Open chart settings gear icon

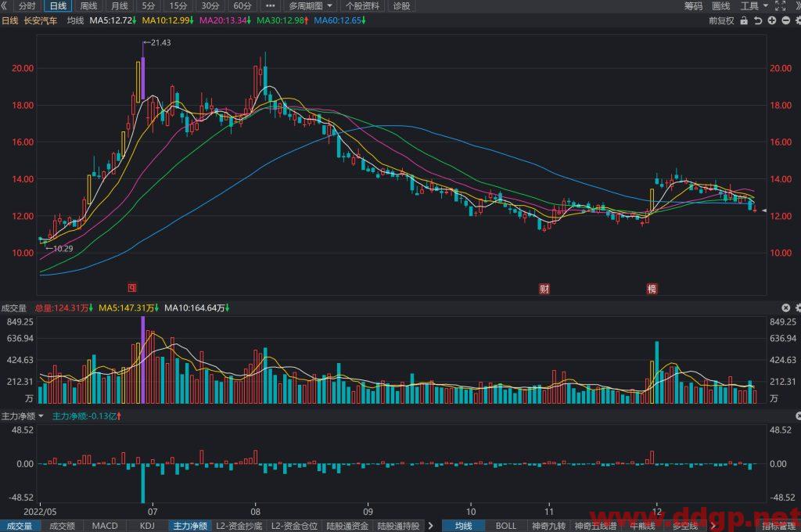tap(798, 20)
